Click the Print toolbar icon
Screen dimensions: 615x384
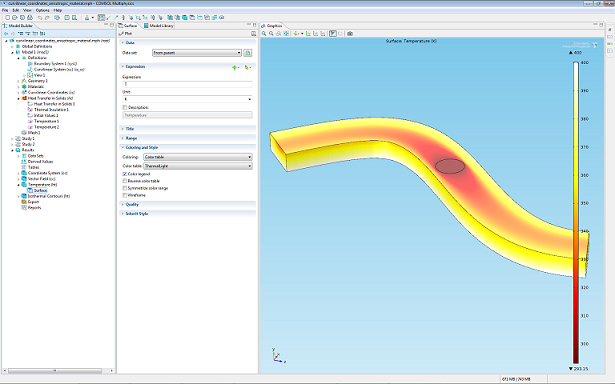coord(30,18)
